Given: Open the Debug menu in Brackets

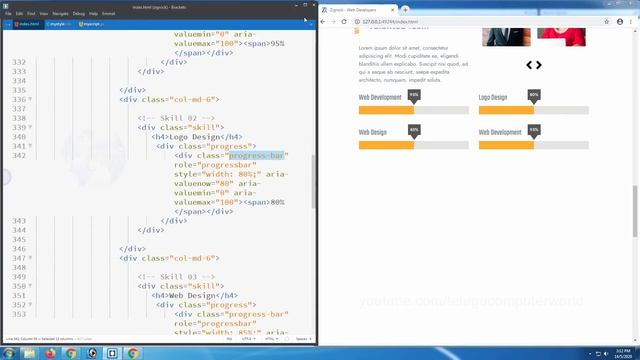Looking at the screenshot, I should (79, 13).
